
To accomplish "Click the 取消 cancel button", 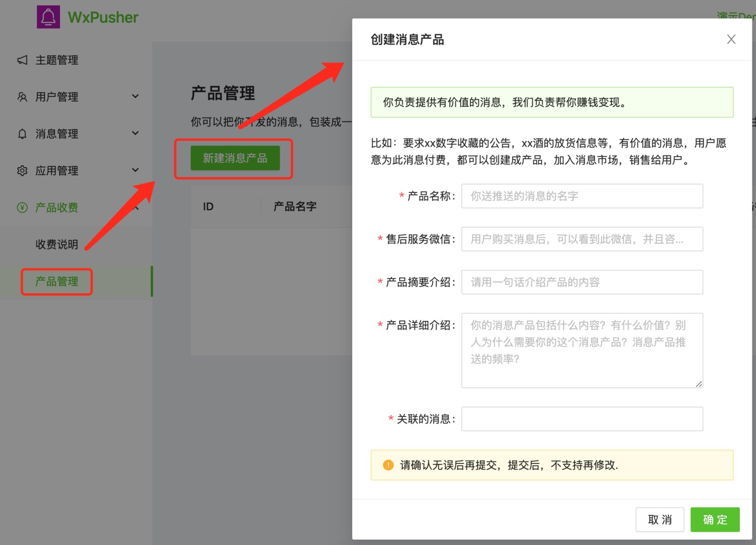I will tap(660, 519).
